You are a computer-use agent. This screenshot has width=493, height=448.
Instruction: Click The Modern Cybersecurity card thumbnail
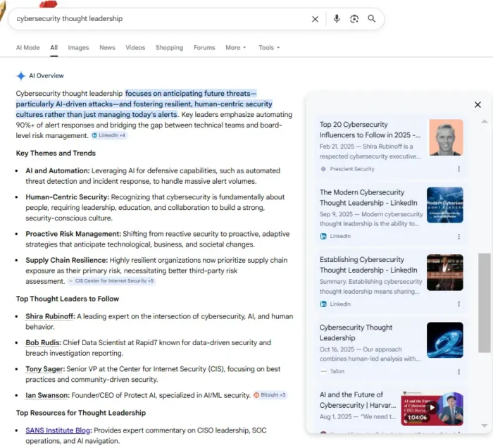[445, 205]
